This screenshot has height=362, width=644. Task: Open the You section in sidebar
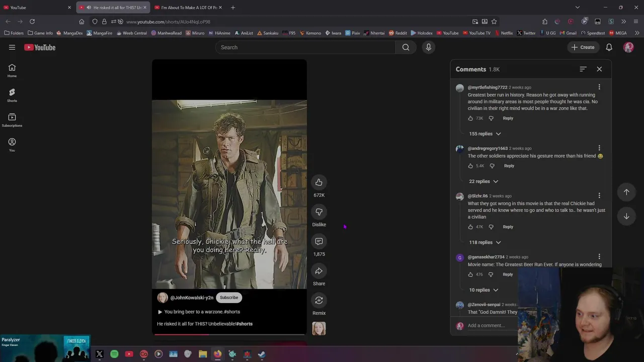click(12, 145)
